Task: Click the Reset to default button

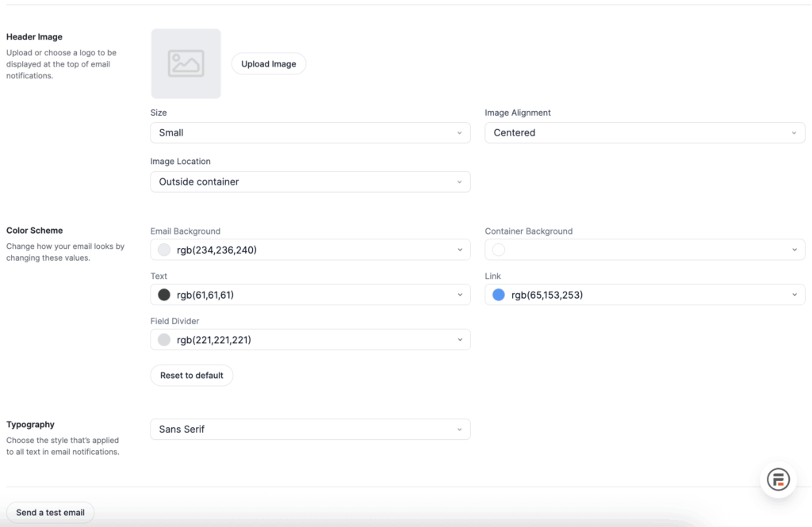Action: coord(191,375)
